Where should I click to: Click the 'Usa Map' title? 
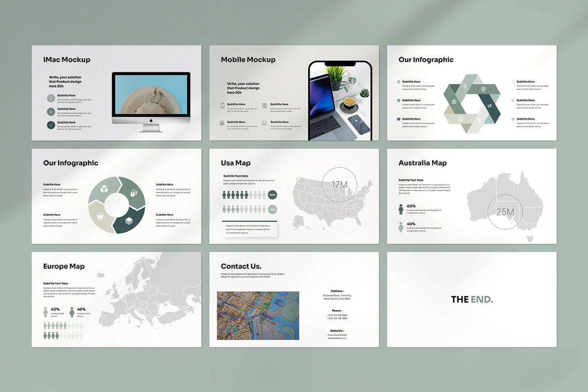[x=236, y=163]
